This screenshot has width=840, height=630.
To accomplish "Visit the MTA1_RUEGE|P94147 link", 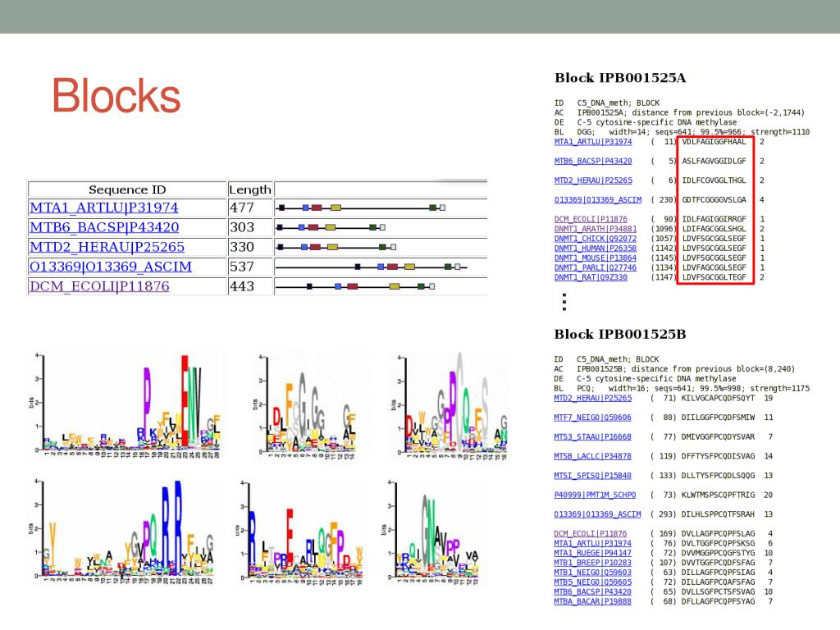I will tap(592, 553).
